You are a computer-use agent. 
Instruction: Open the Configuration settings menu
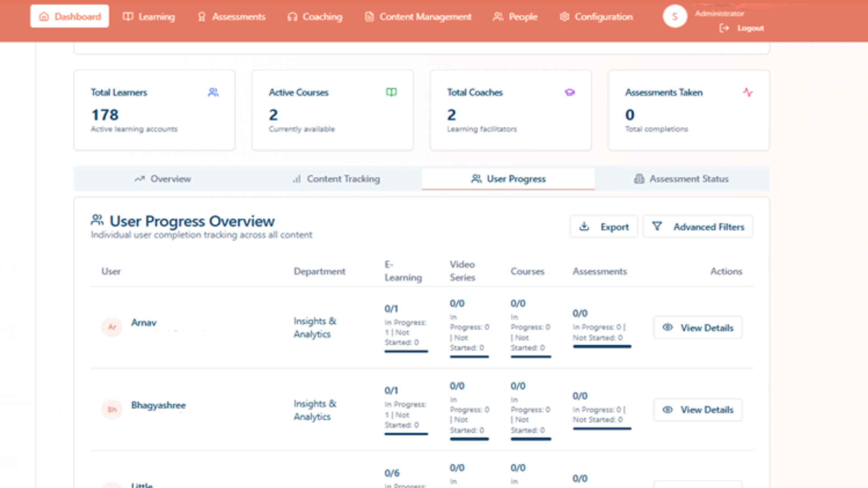click(x=596, y=17)
